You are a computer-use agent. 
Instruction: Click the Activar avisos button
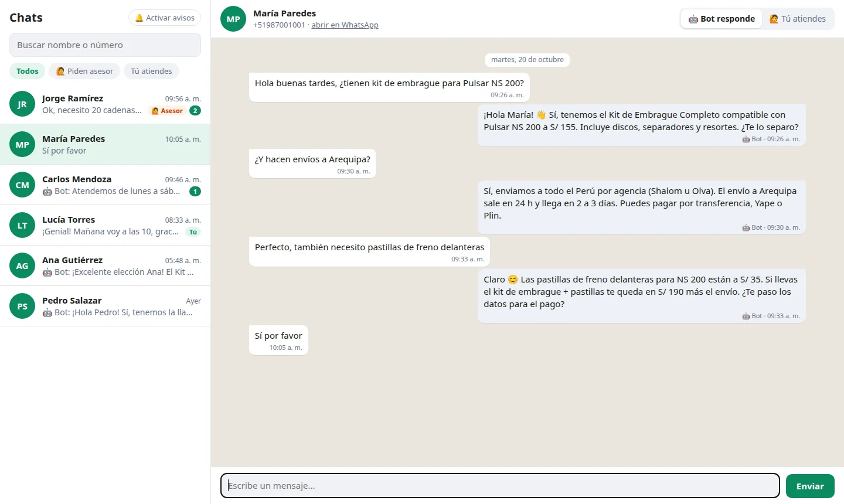click(x=165, y=18)
